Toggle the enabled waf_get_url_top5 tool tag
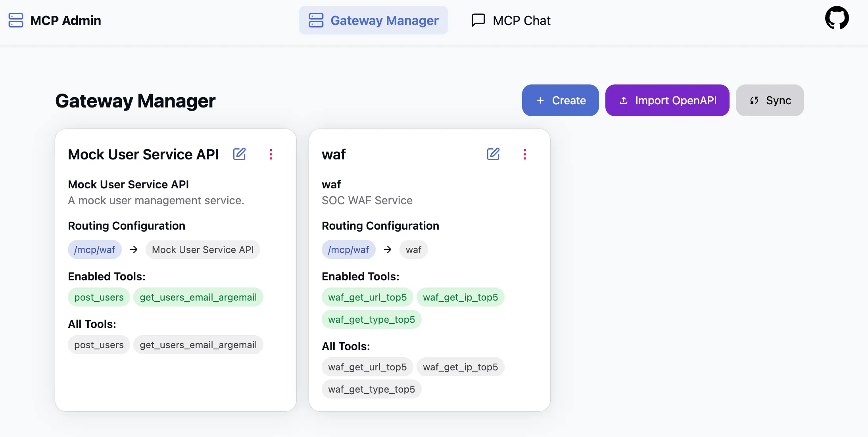The height and width of the screenshot is (437, 868). click(367, 297)
